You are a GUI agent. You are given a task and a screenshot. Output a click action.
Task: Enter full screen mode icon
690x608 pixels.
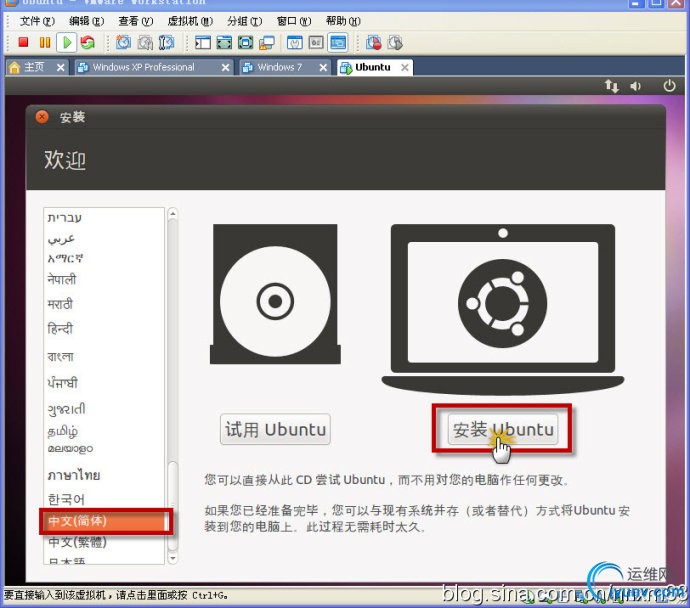point(224,42)
